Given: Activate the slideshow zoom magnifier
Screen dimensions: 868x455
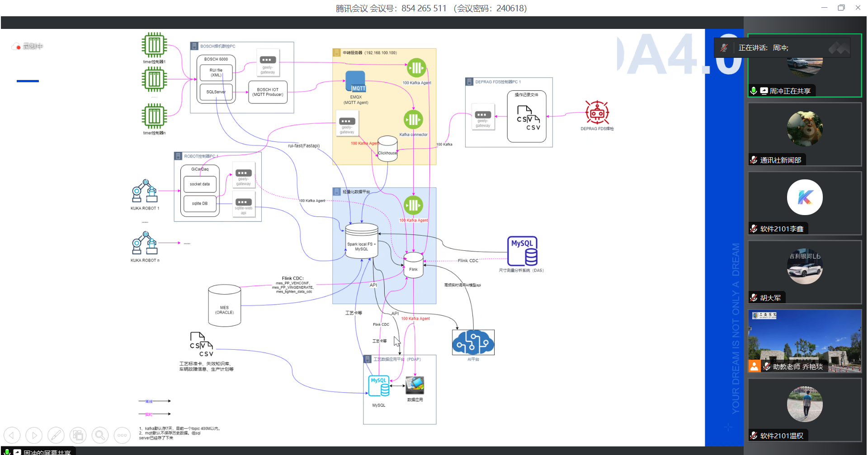Looking at the screenshot, I should pyautogui.click(x=100, y=436).
